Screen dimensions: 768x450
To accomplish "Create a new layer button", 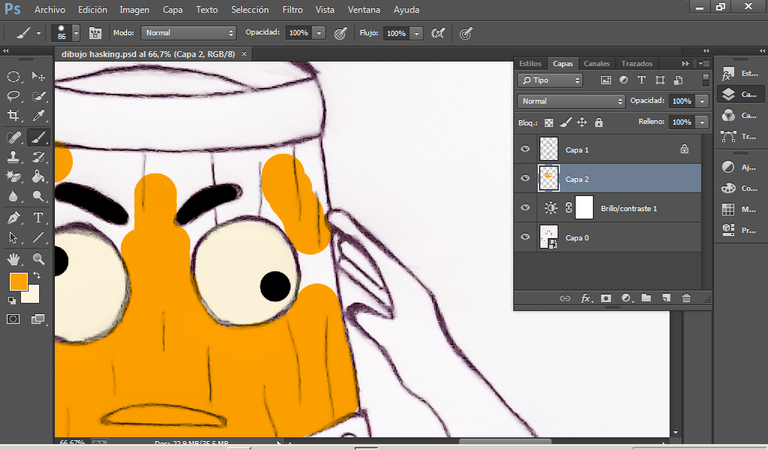I will 666,298.
